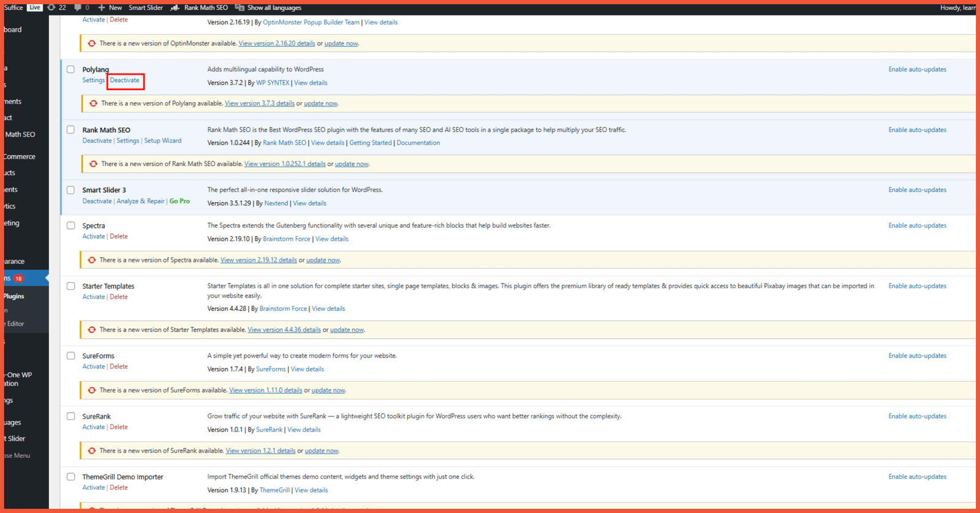Delete ThemeGrill Demo Importer plugin
The width and height of the screenshot is (980, 513).
pos(119,488)
